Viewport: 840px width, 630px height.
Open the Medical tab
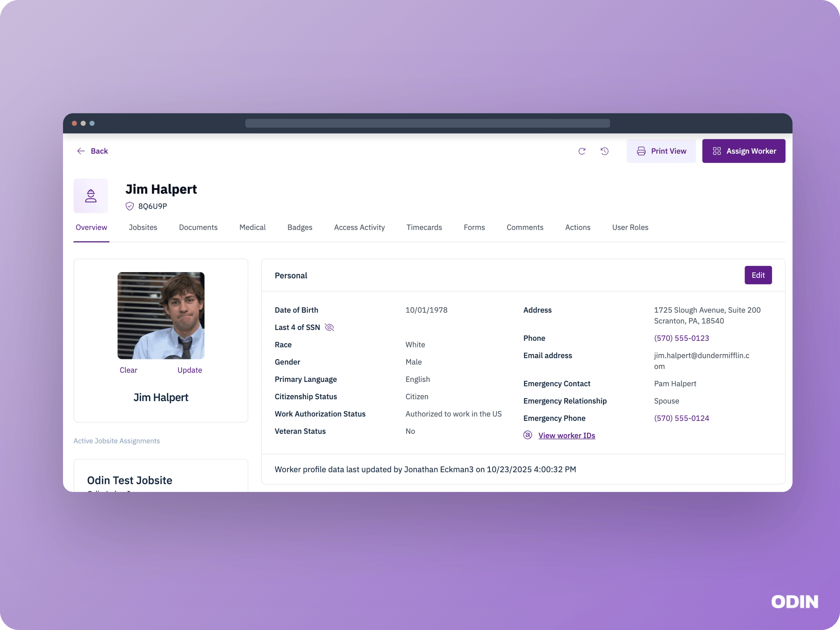coord(253,227)
